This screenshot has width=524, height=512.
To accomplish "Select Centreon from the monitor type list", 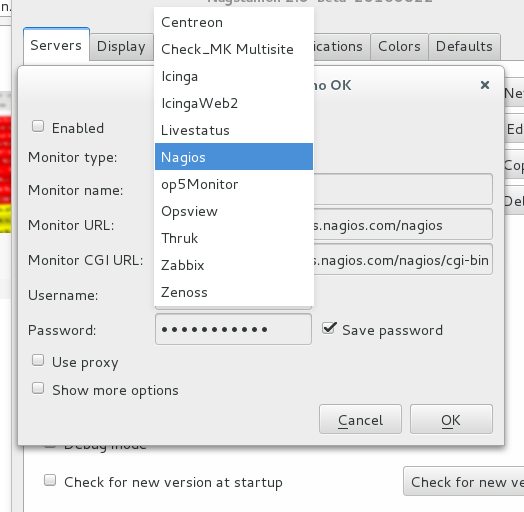I will pos(234,22).
